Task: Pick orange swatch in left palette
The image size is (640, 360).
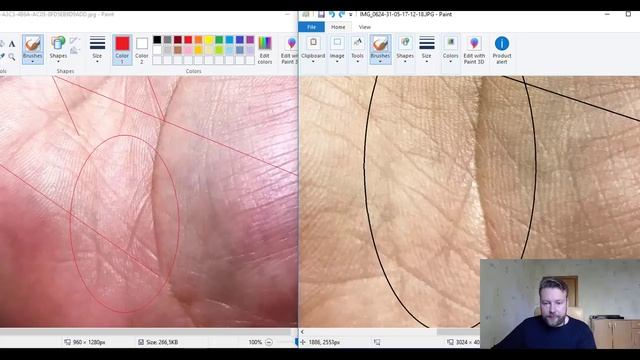Action: pyautogui.click(x=198, y=40)
